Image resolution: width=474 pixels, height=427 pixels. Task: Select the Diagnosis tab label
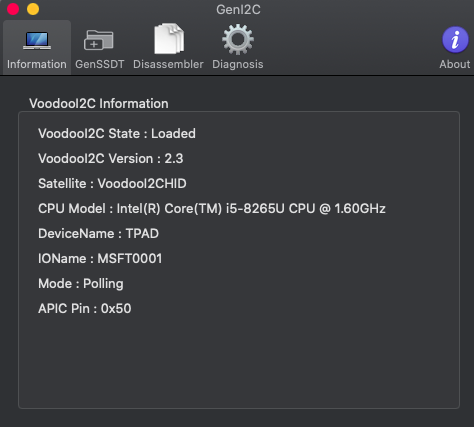point(238,64)
